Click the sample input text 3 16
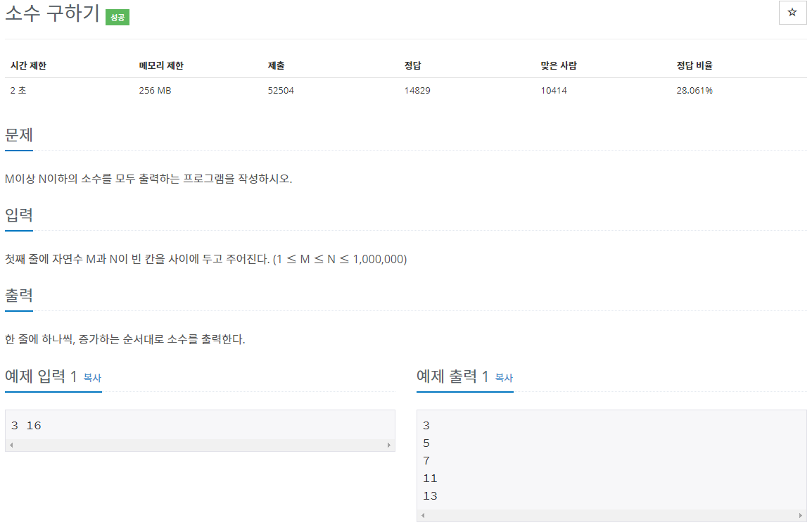The width and height of the screenshot is (812, 525). 26,426
